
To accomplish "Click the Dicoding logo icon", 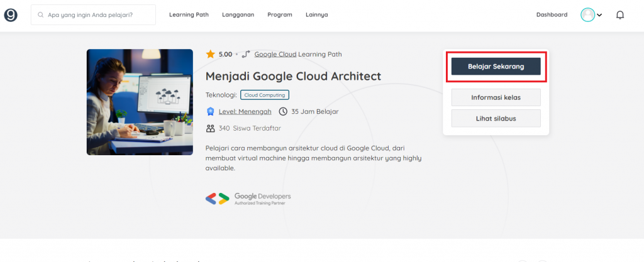I will point(11,14).
